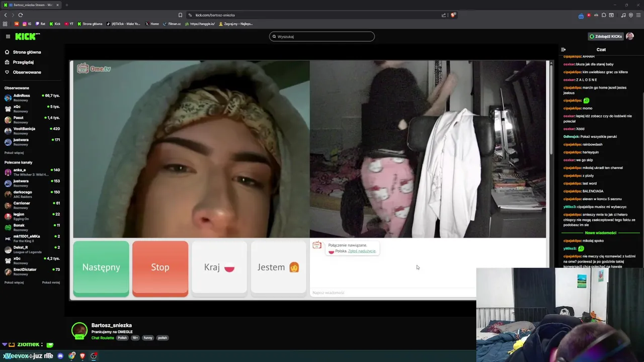Screen dimensions: 644x362
Task: Open the Zagraj.my bookmark
Action: coord(235,24)
